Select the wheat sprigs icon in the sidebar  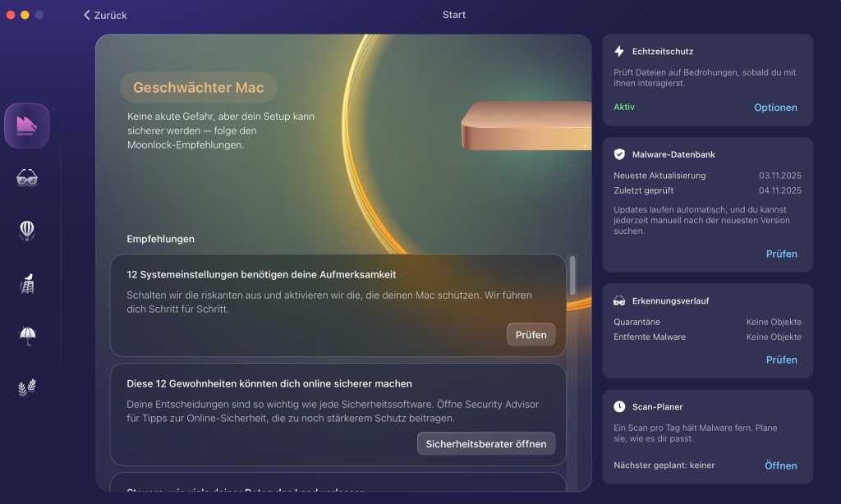pyautogui.click(x=26, y=389)
